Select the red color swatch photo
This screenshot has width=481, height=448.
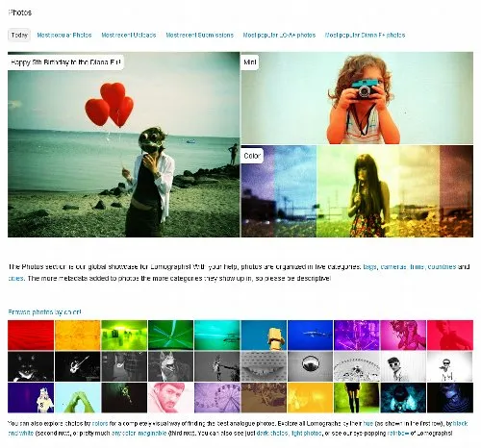(x=31, y=335)
